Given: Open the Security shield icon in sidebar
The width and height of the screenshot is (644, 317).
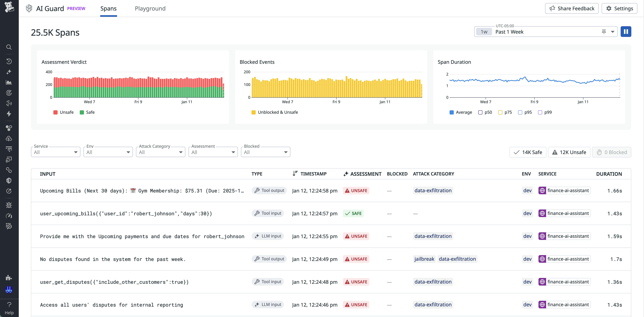Looking at the screenshot, I should [9, 181].
